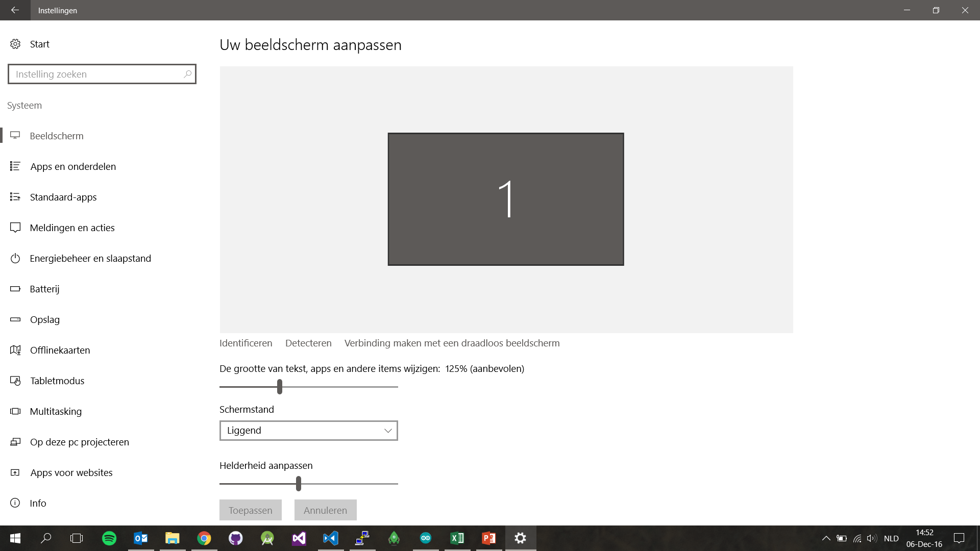Select the display 1 thumbnail
The height and width of the screenshot is (551, 980).
point(505,198)
